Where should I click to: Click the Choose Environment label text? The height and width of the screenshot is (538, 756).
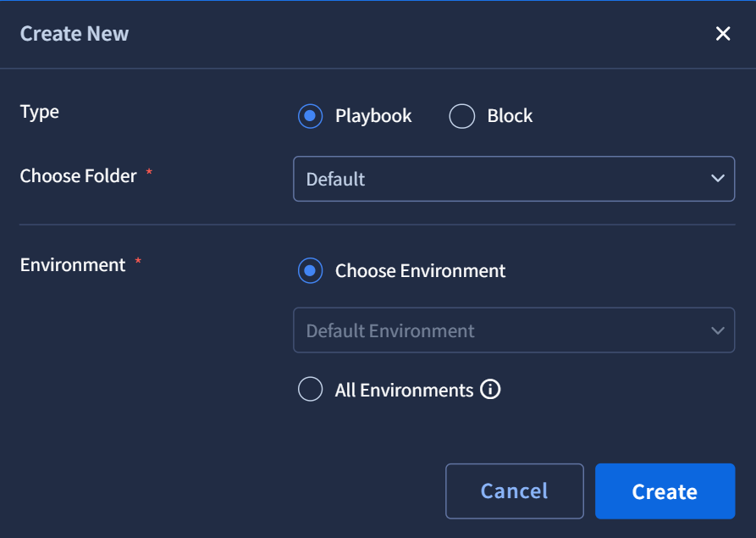420,270
